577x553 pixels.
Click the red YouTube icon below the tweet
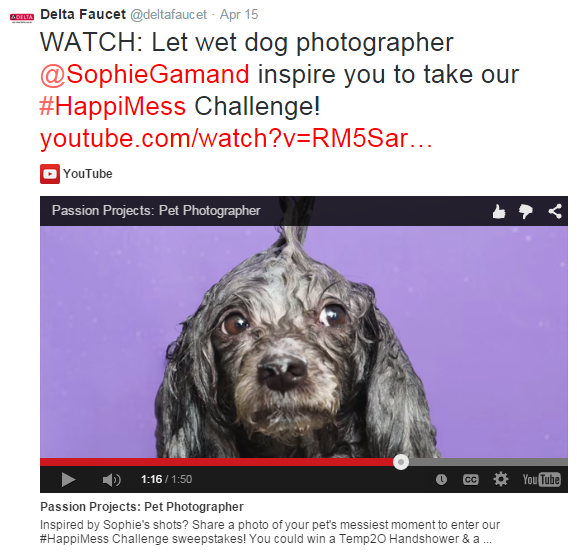click(x=50, y=174)
